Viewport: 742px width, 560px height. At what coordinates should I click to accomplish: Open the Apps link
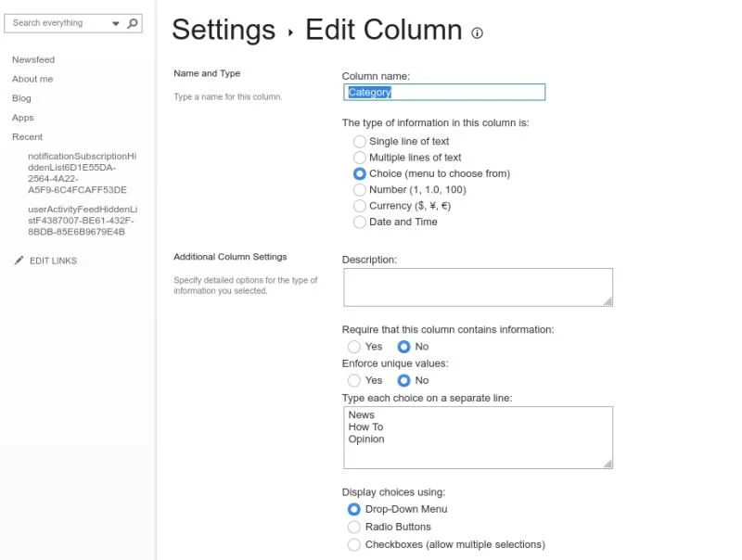coord(22,118)
